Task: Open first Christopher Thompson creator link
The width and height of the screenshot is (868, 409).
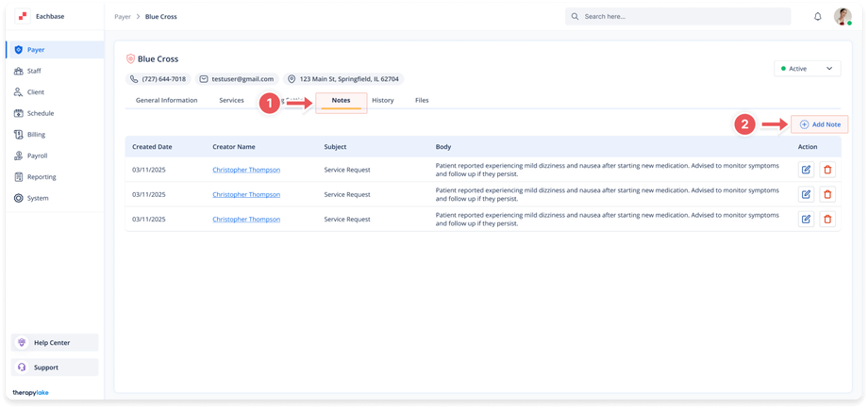Action: point(246,170)
